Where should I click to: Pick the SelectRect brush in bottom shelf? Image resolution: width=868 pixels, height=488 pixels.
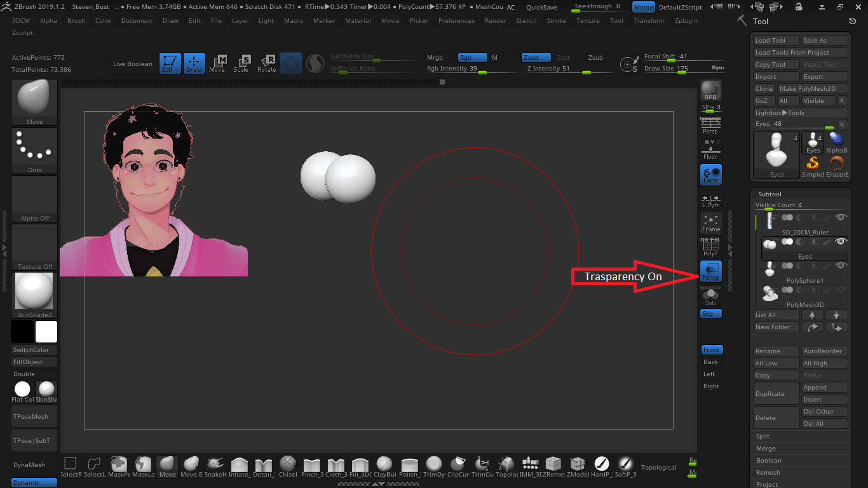tap(71, 466)
